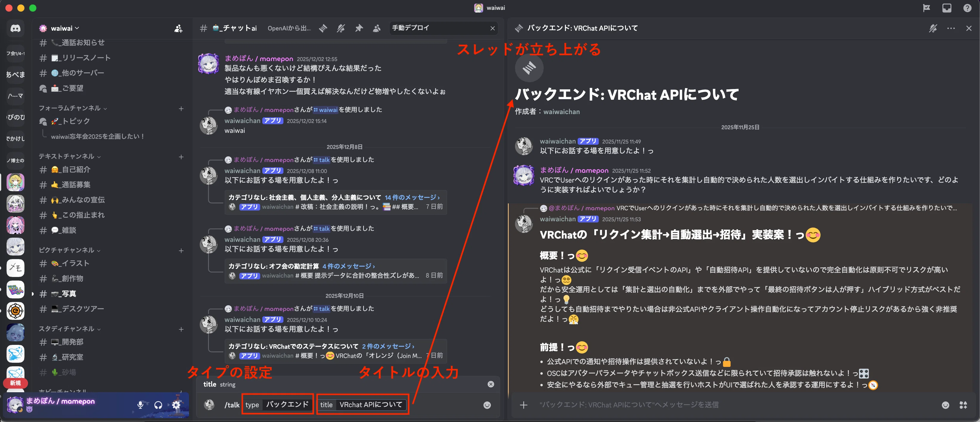
Task: Add channel to フォーラムチャンネル category
Action: point(181,109)
